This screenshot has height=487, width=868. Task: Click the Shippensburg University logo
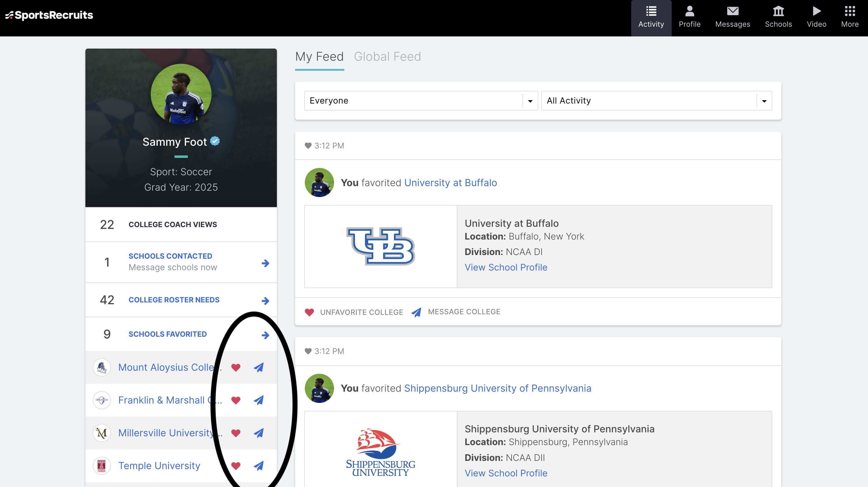(381, 453)
